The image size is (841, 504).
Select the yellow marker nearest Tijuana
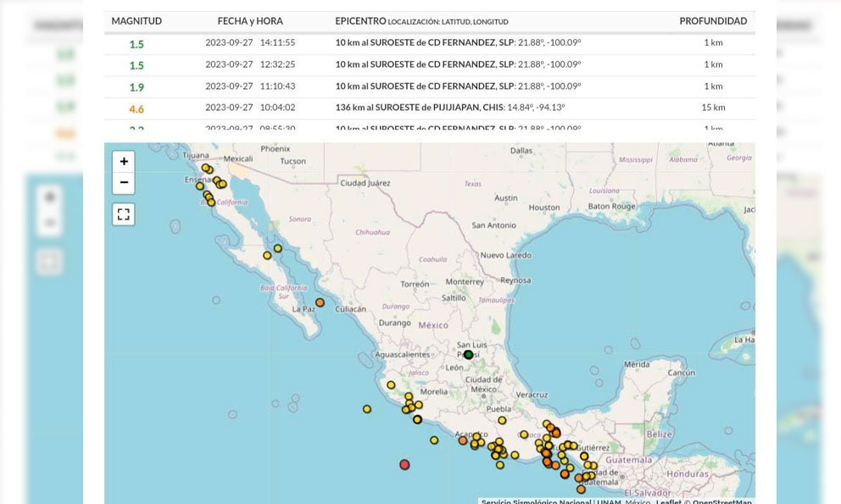(x=206, y=169)
